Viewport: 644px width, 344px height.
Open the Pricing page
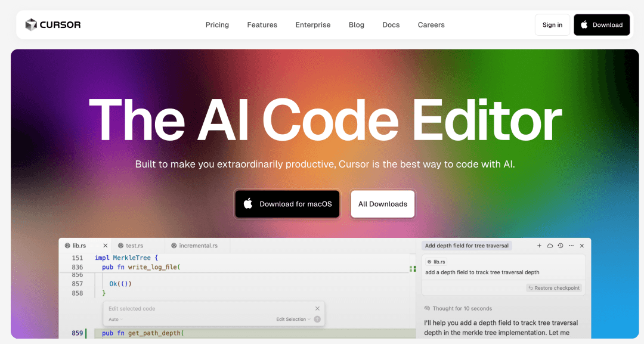tap(217, 25)
